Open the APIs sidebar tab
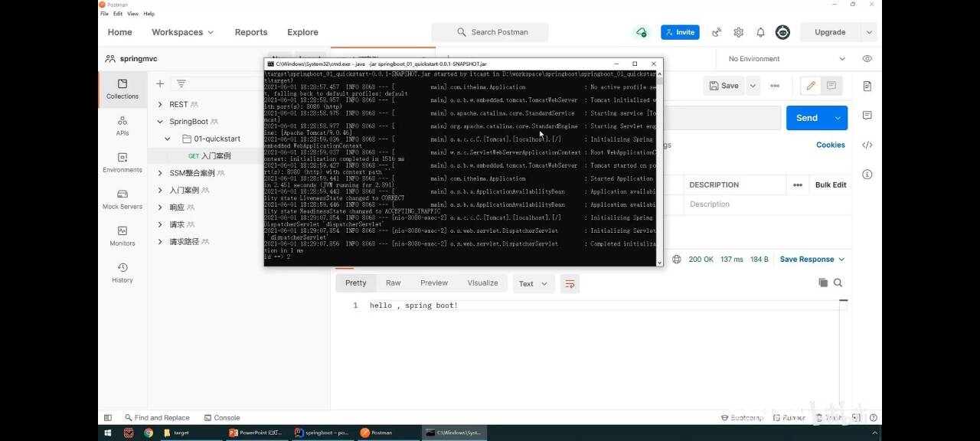This screenshot has height=441, width=980. [122, 126]
